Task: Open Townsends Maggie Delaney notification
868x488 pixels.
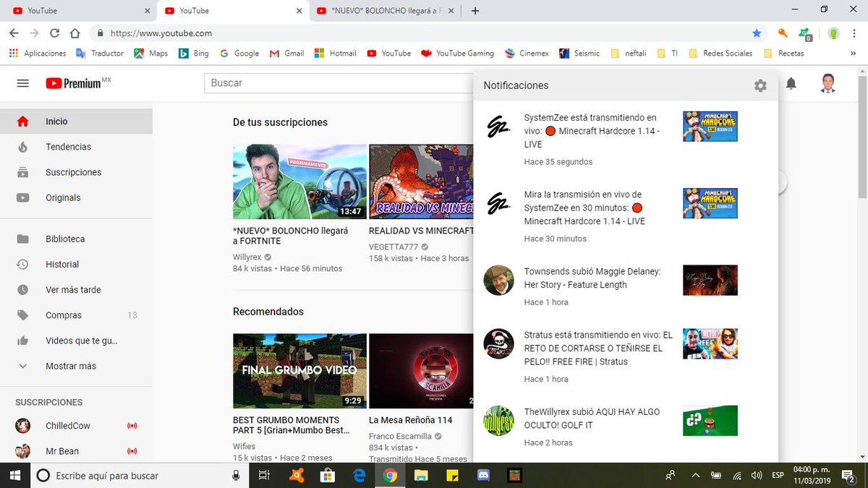Action: (626, 286)
